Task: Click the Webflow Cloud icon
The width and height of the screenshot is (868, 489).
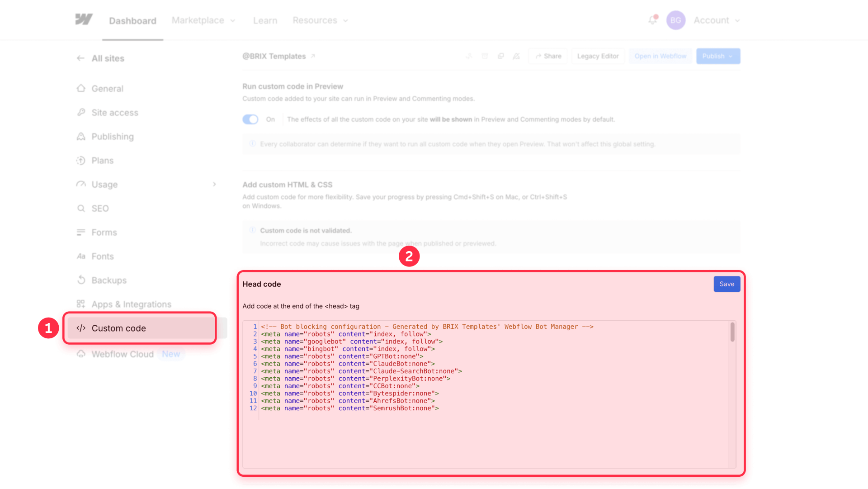Action: (x=81, y=354)
